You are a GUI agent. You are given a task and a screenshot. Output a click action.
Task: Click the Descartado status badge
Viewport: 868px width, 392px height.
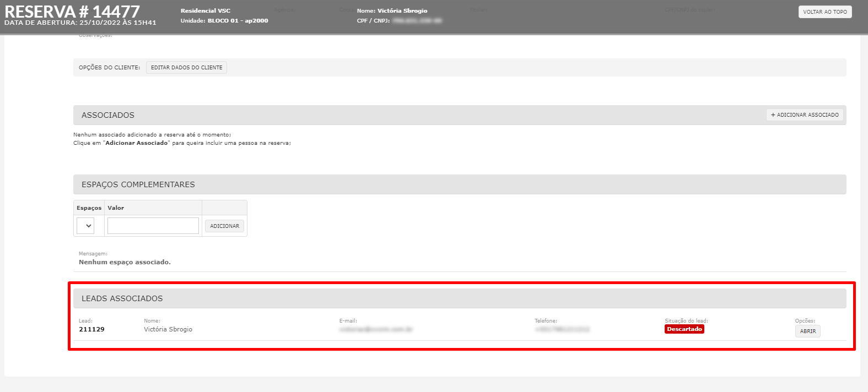coord(684,329)
